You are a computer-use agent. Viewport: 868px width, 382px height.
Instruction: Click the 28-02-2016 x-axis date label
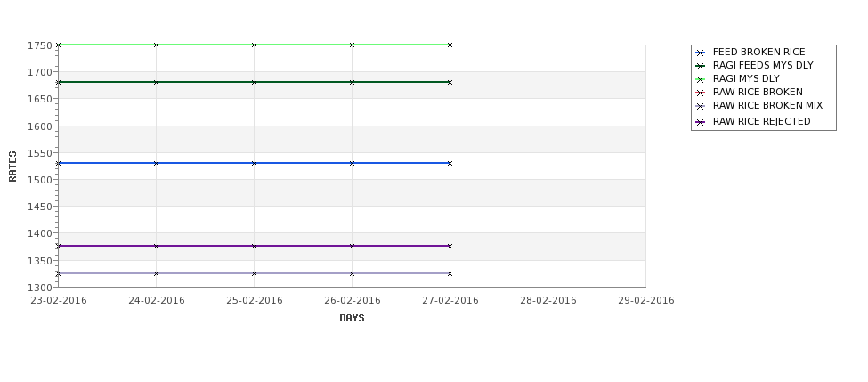[x=548, y=301]
